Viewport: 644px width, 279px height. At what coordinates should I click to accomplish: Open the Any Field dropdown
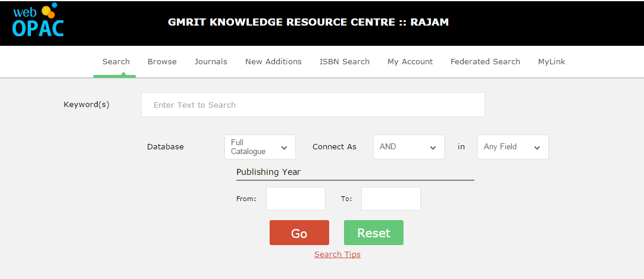click(512, 147)
